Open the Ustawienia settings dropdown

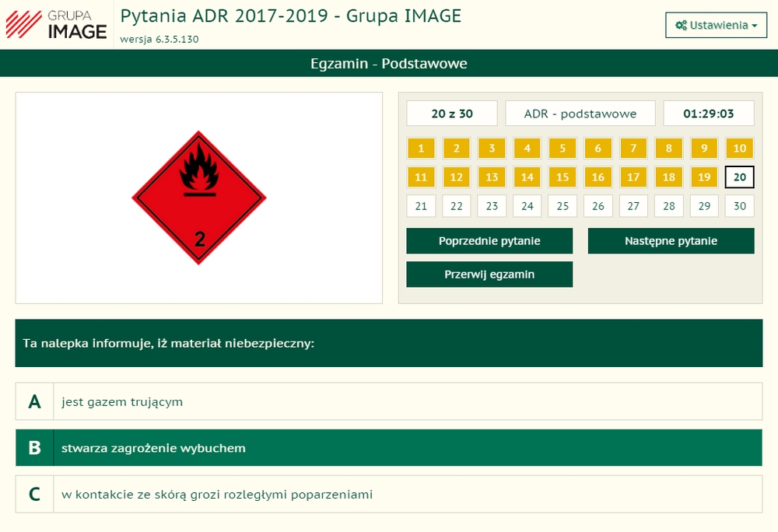(x=716, y=25)
